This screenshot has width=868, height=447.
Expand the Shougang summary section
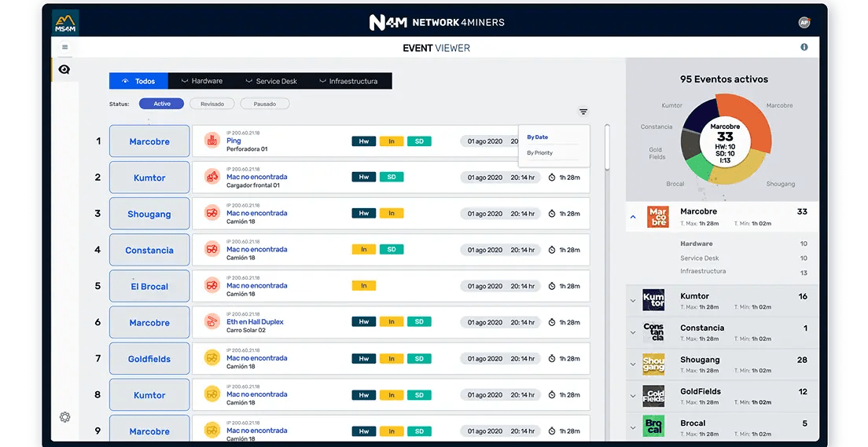coord(633,365)
